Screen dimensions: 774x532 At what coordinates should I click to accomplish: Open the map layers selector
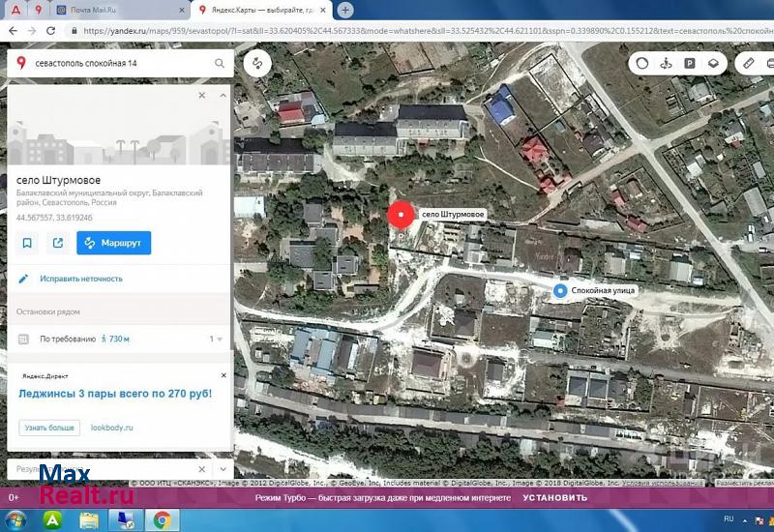tap(713, 64)
